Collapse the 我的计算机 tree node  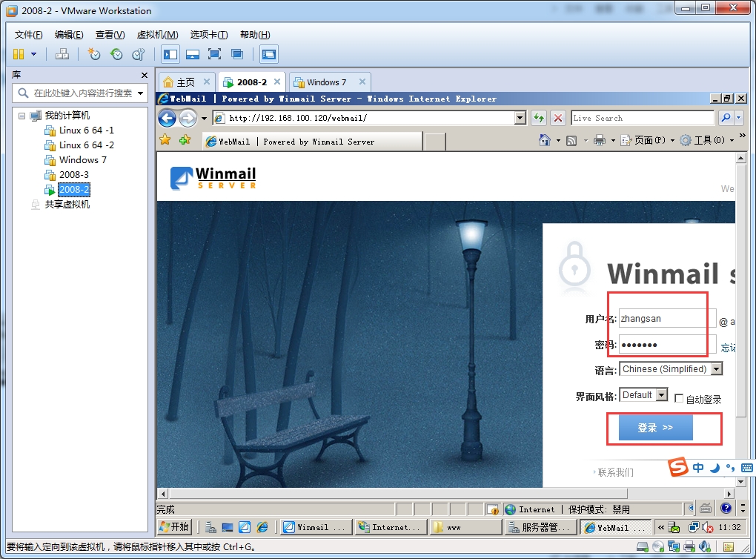[x=21, y=116]
